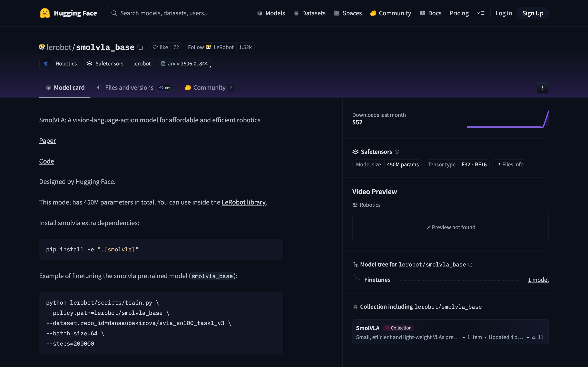The image size is (588, 367).
Task: Open the LeRobot library link
Action: pos(243,202)
